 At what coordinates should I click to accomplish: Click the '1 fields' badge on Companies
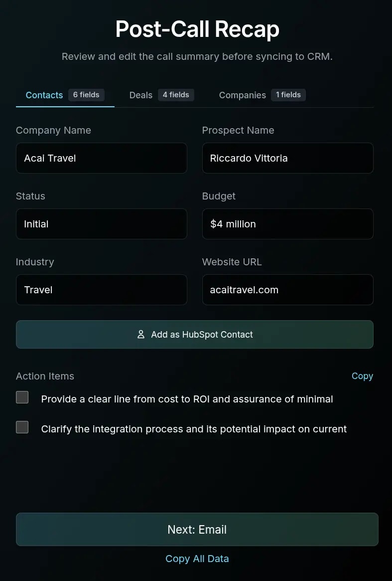click(x=288, y=95)
